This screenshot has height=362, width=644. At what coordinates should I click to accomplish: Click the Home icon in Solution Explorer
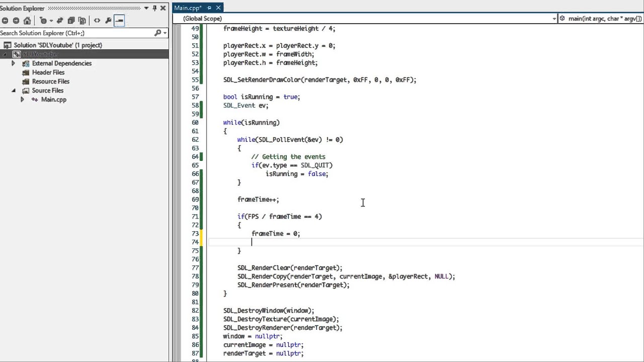tap(27, 21)
